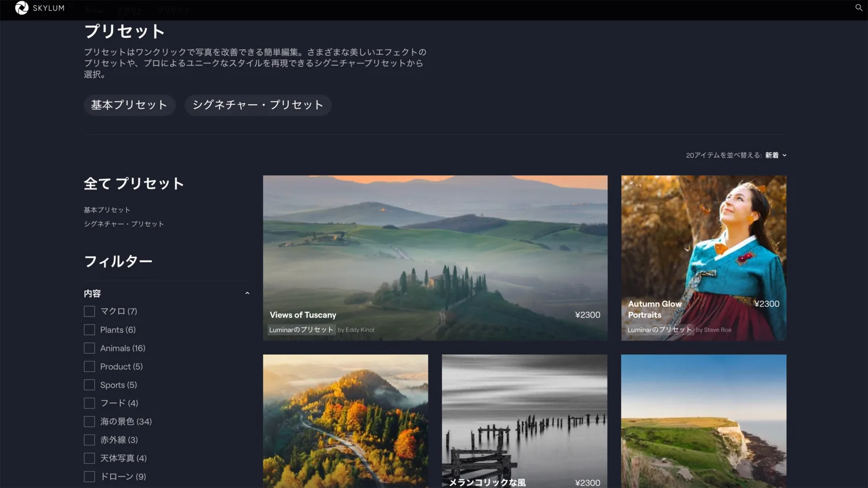Enable the マクロ (7) filter checkbox
Image resolution: width=868 pixels, height=488 pixels.
89,311
